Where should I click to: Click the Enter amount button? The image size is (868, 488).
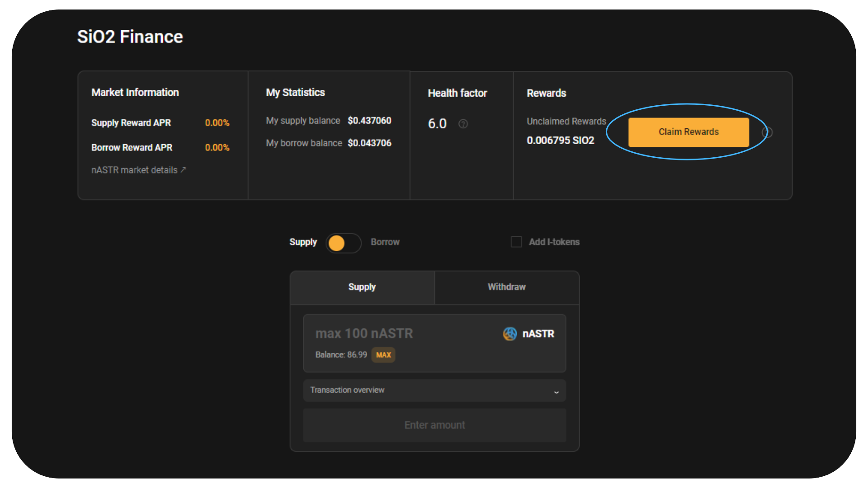coord(434,425)
